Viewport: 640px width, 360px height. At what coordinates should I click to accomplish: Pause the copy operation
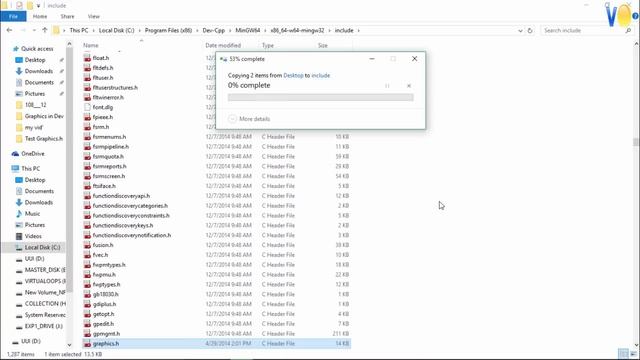click(x=387, y=86)
